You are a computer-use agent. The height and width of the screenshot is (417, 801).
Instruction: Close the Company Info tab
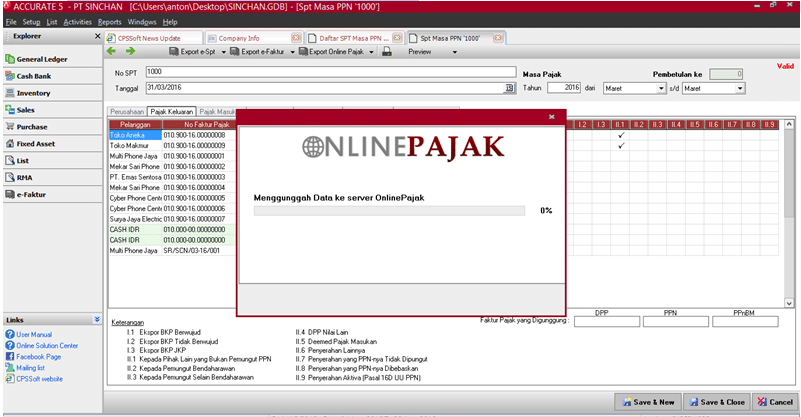tap(296, 38)
